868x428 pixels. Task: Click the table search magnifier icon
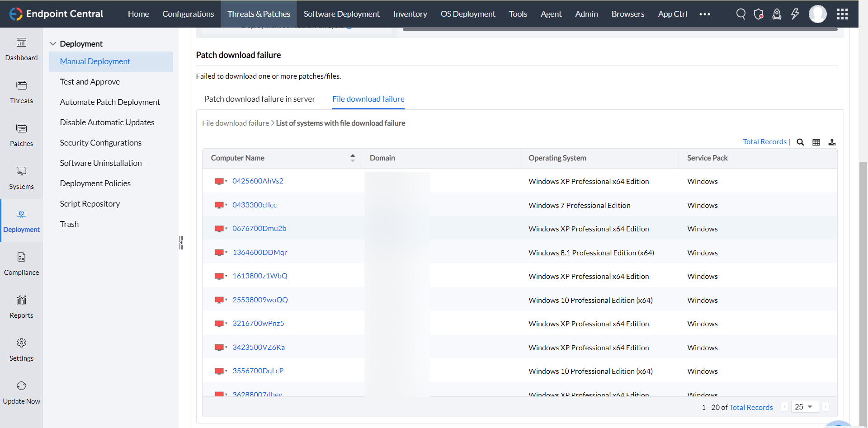pyautogui.click(x=800, y=142)
